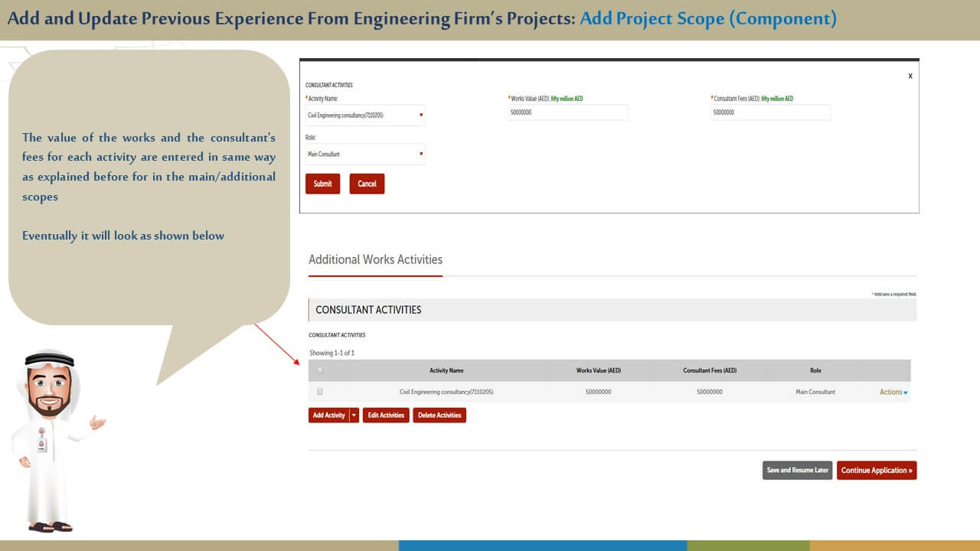
Task: Proceed with the Continue Application button
Action: tap(877, 471)
